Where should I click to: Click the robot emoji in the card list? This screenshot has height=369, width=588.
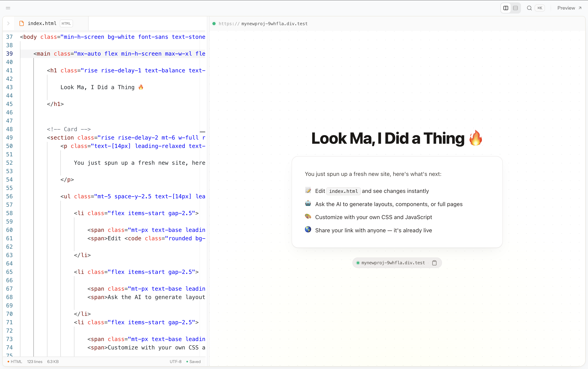coord(308,203)
